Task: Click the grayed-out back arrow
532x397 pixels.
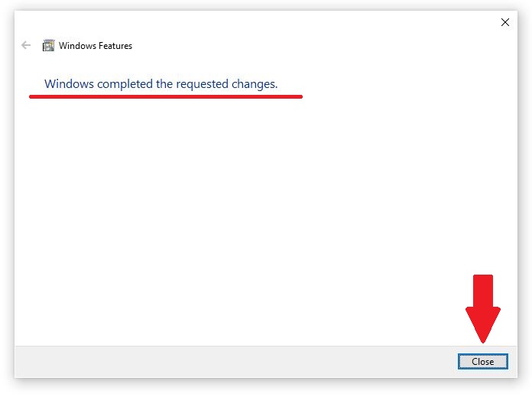Action: (26, 45)
